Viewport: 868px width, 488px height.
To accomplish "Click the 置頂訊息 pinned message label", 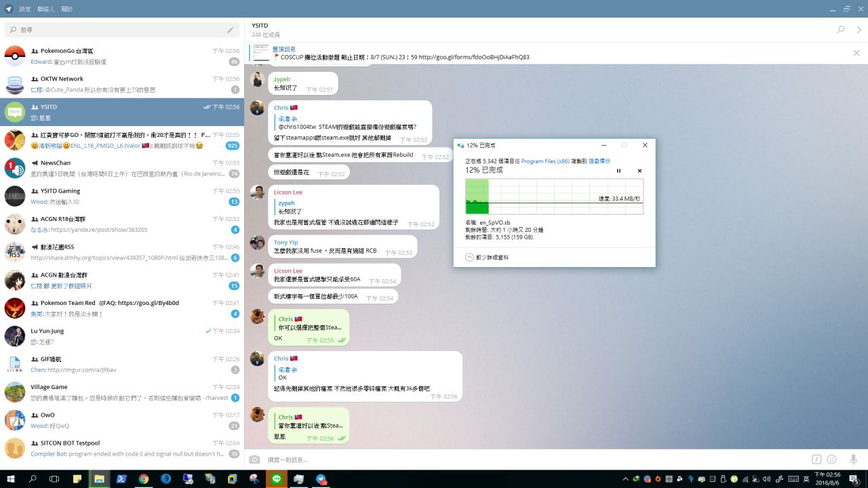I will (x=284, y=49).
